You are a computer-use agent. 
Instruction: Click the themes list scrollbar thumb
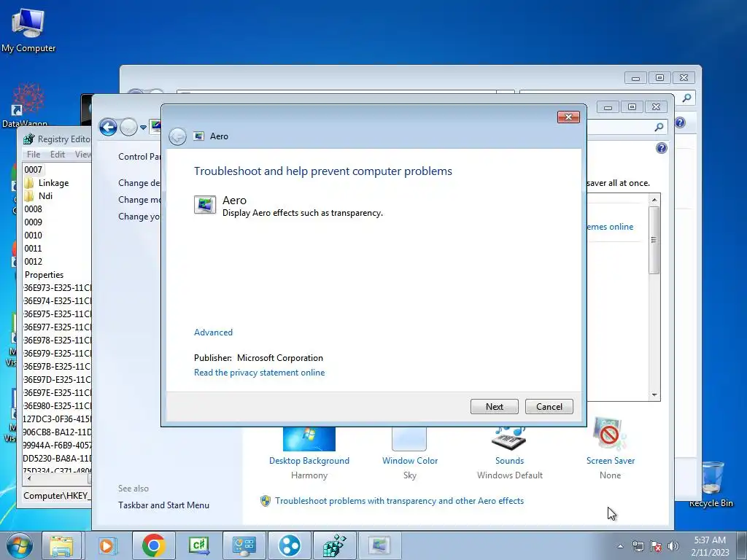point(654,240)
